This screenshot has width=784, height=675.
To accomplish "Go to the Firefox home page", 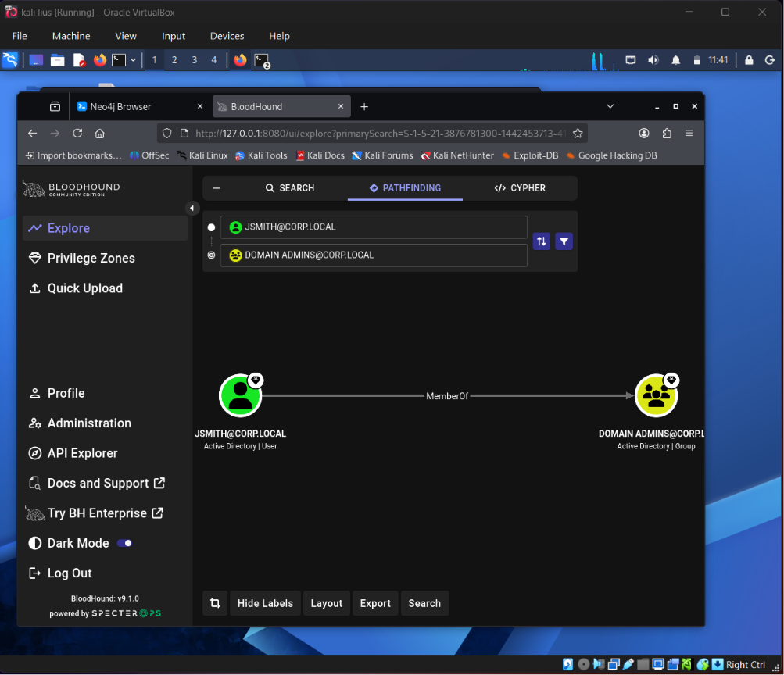I will pyautogui.click(x=99, y=134).
